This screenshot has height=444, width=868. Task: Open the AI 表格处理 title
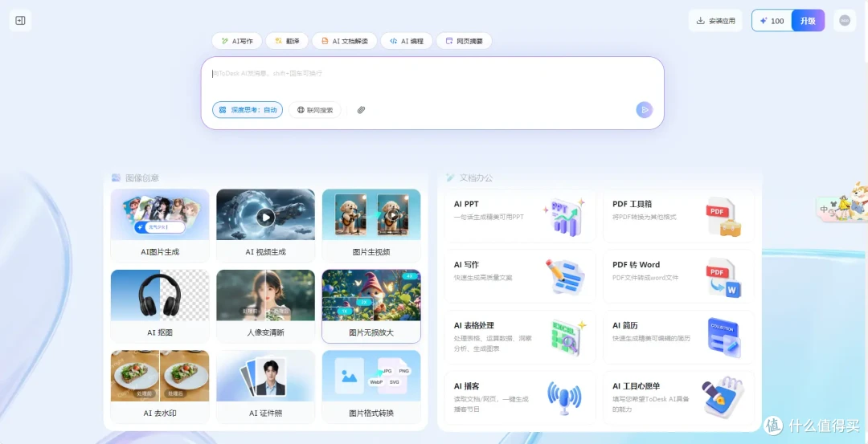tap(473, 326)
